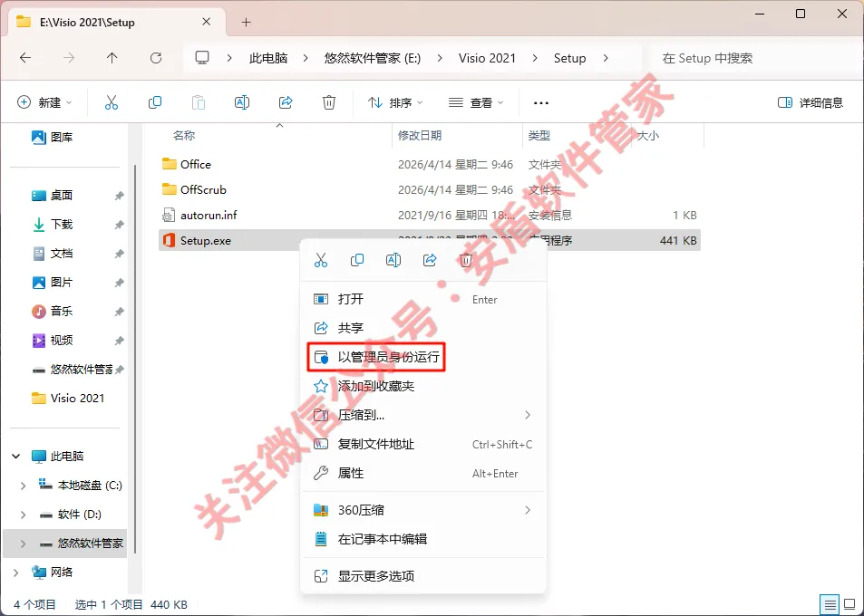Go up one folder level arrow

click(112, 58)
